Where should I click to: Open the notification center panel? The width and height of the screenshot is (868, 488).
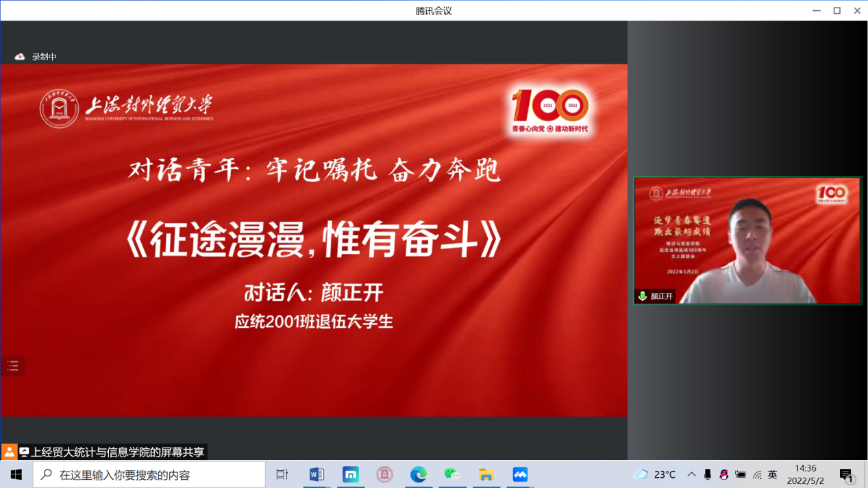click(x=847, y=475)
